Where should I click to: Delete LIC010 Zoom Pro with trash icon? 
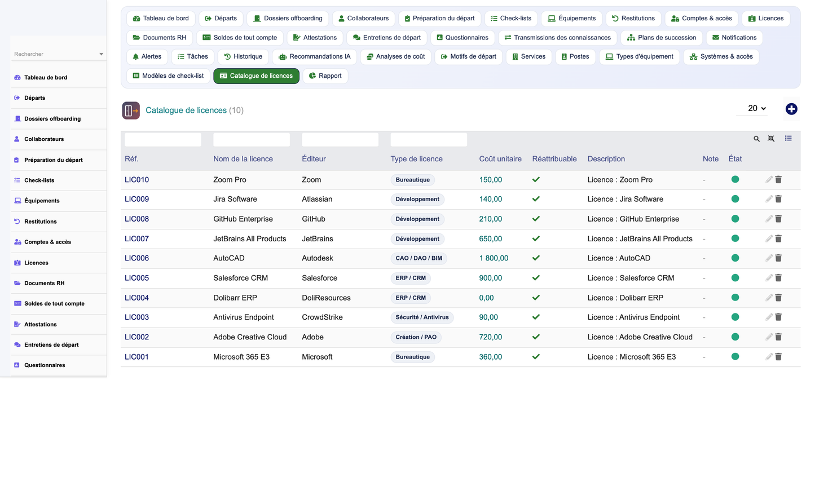click(778, 179)
